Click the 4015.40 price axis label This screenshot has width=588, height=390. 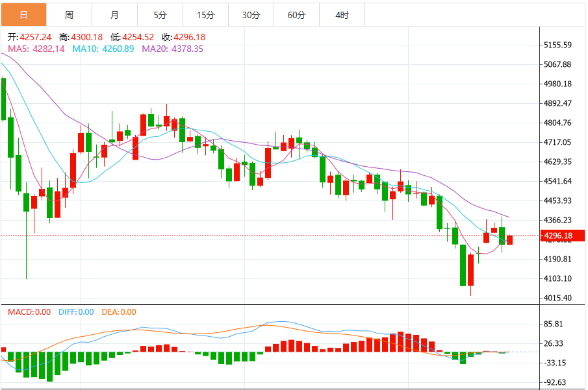pyautogui.click(x=557, y=298)
